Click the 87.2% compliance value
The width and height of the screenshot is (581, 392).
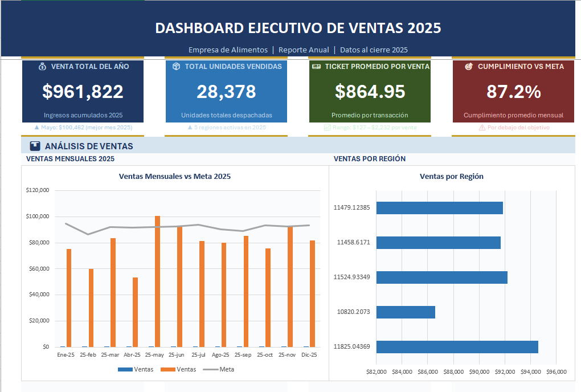click(514, 92)
